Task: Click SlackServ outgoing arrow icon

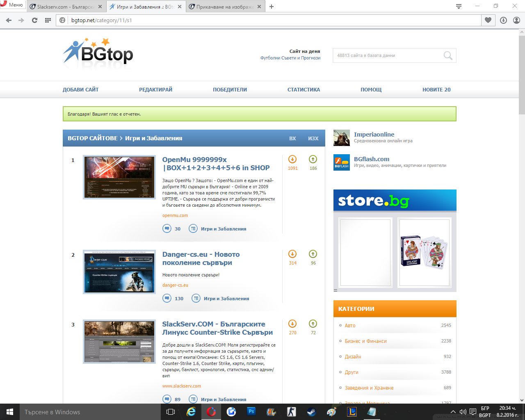Action: coord(313,324)
